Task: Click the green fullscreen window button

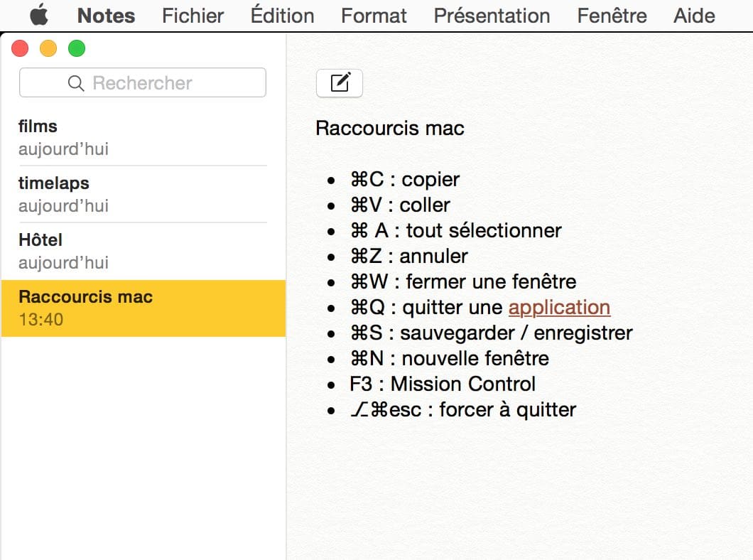Action: coord(77,48)
